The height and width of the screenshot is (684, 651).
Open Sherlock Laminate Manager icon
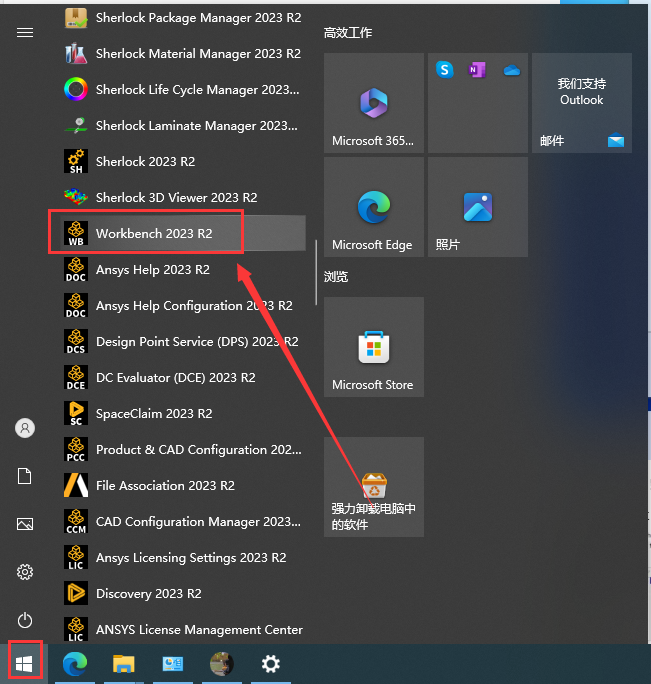tap(76, 126)
